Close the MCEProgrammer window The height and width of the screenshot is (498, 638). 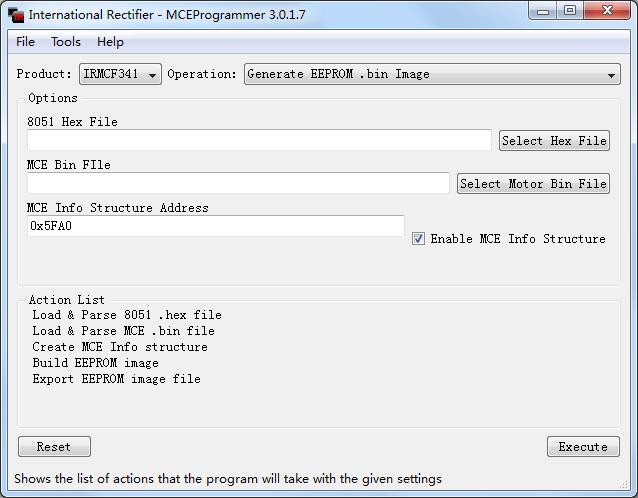click(607, 11)
